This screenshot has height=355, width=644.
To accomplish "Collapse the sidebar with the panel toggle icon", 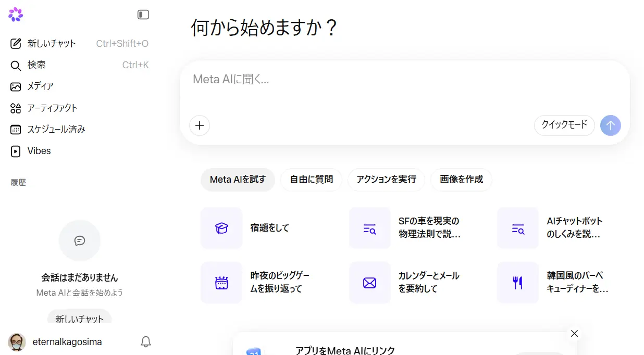I will (x=143, y=15).
